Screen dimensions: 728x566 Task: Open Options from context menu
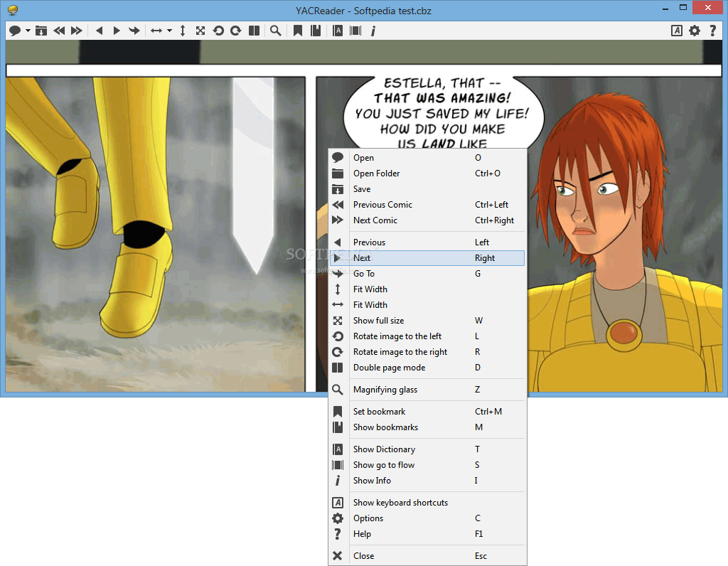tap(427, 518)
